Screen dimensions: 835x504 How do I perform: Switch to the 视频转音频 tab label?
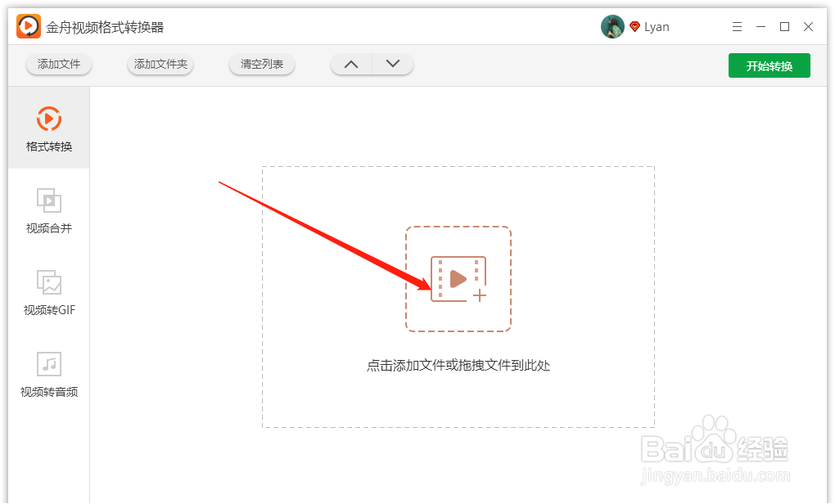tap(49, 392)
